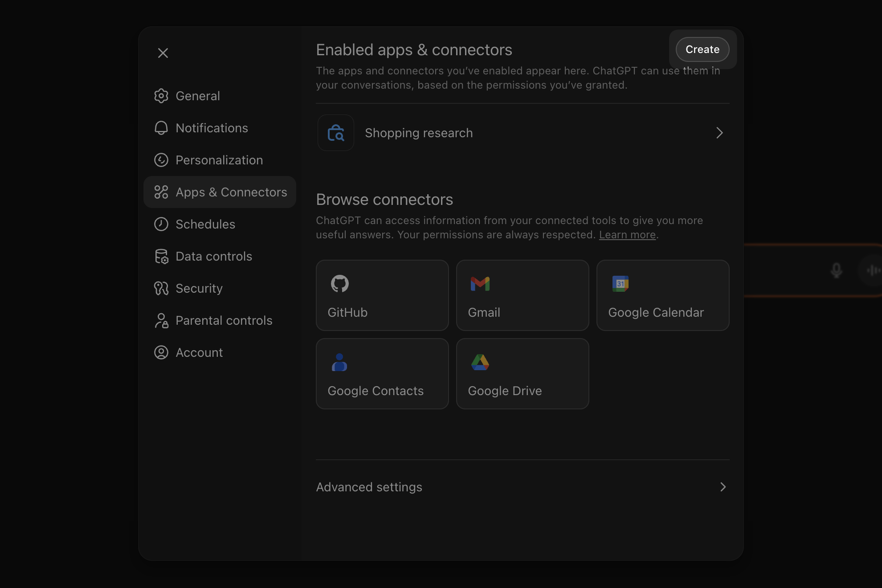This screenshot has width=882, height=588.
Task: Click the Shopping research bag icon
Action: tap(336, 133)
